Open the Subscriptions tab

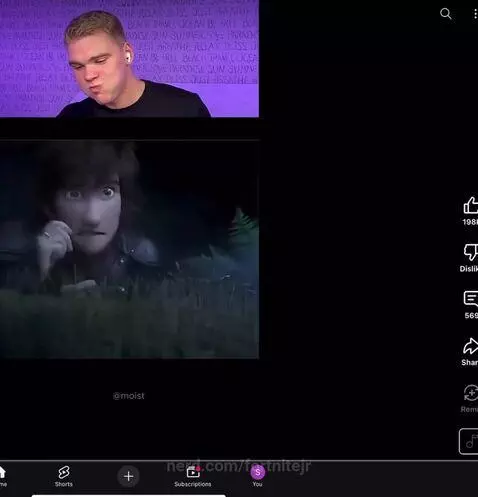[193, 476]
